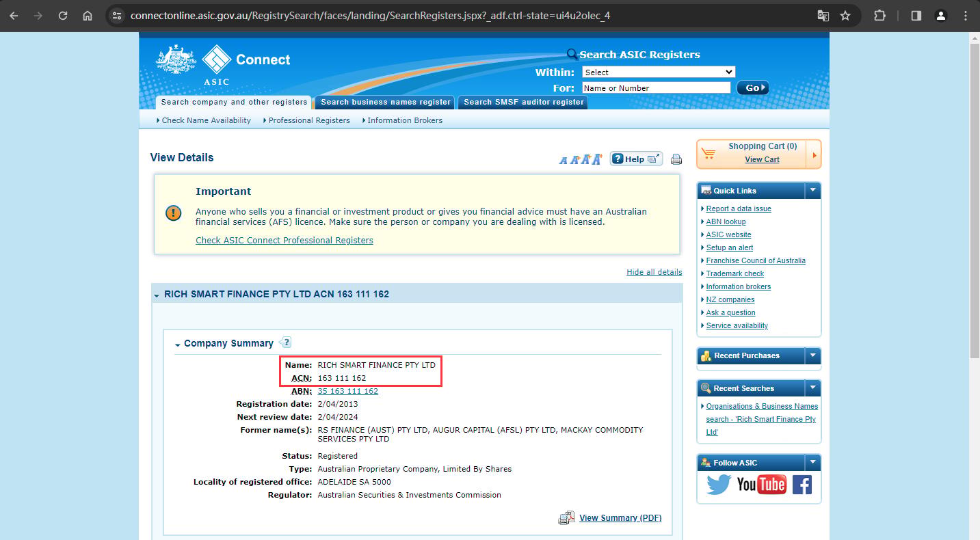Image resolution: width=980 pixels, height=540 pixels.
Task: Click locality text ADELAIDE SA 5000
Action: [354, 482]
